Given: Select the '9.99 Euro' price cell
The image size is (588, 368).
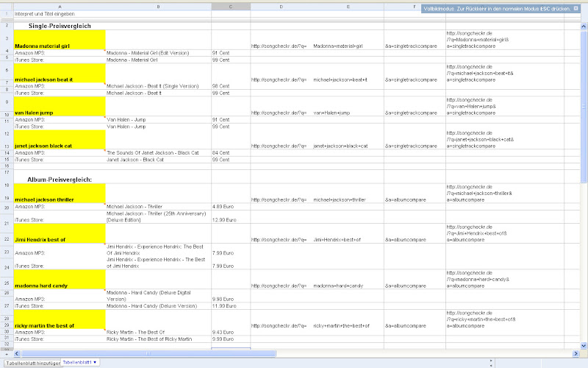Looking at the screenshot, I should (231, 339).
